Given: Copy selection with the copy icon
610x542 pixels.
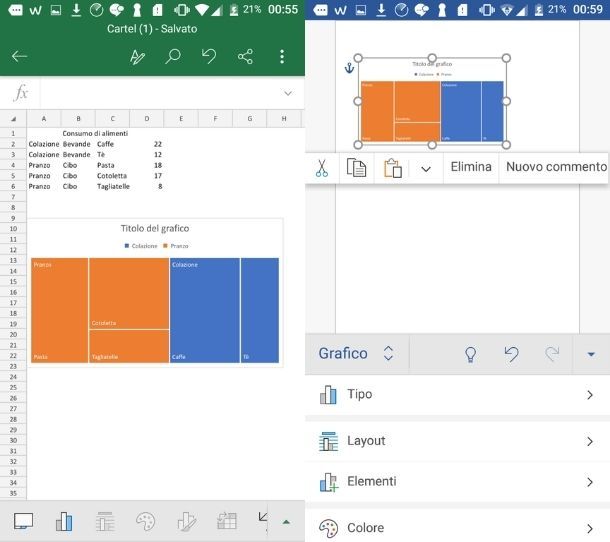Looking at the screenshot, I should [356, 168].
